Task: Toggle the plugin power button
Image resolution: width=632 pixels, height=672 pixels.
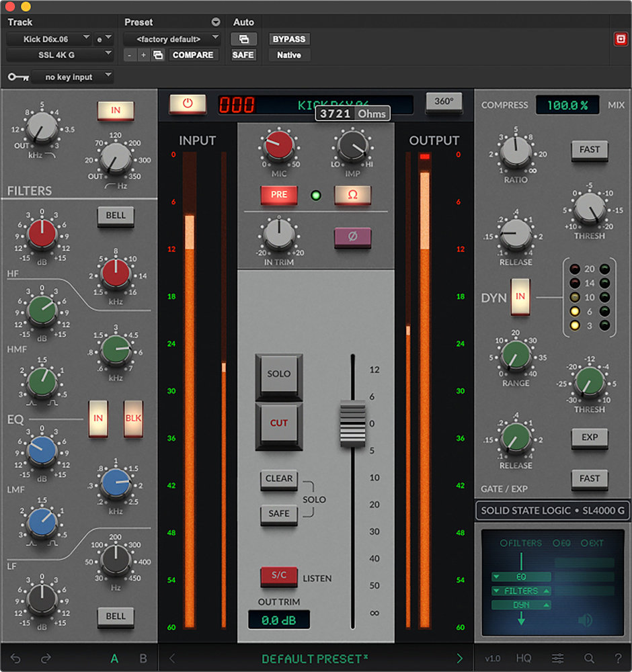Action: (x=188, y=103)
